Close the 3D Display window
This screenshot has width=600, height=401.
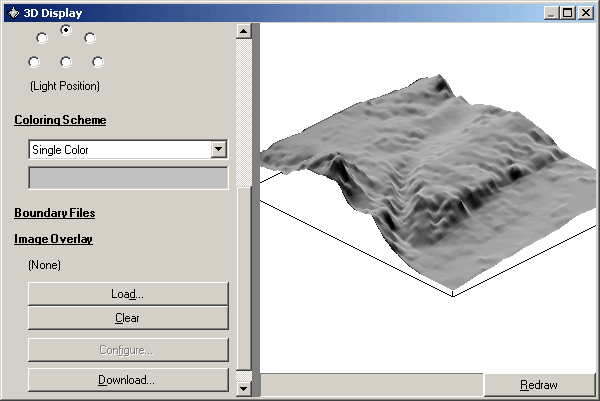[x=586, y=13]
